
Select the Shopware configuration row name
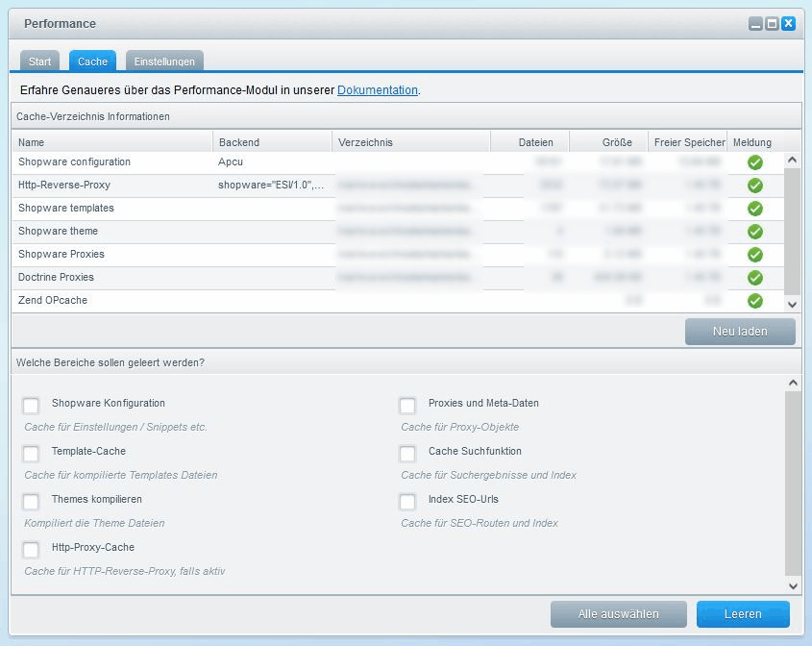(x=74, y=162)
